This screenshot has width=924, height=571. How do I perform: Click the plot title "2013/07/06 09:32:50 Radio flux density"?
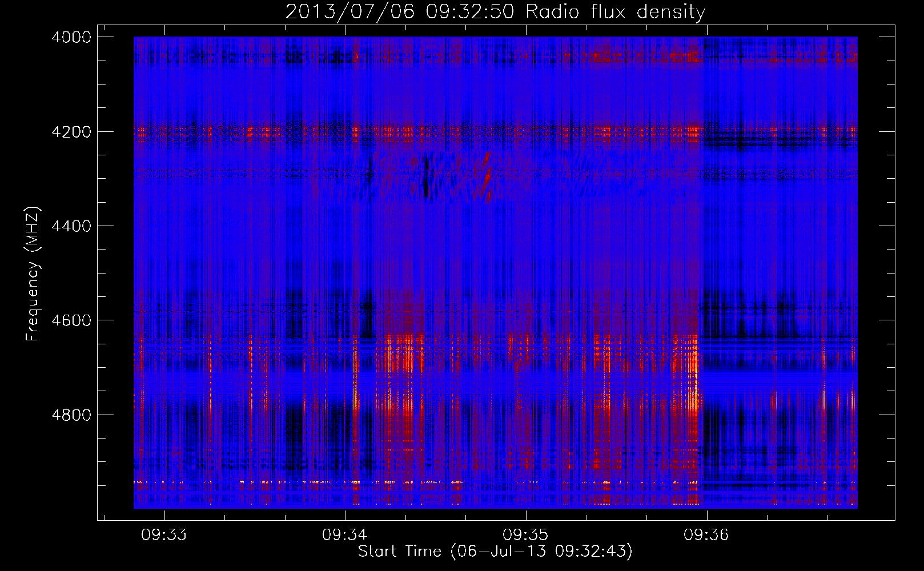[495, 11]
